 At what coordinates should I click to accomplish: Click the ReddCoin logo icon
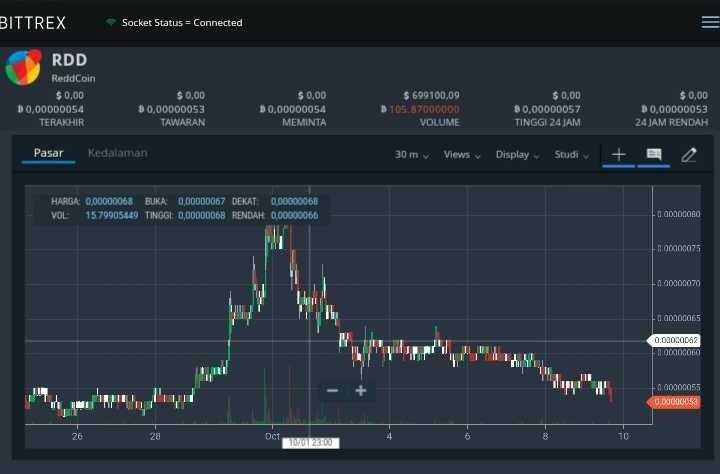pyautogui.click(x=23, y=68)
